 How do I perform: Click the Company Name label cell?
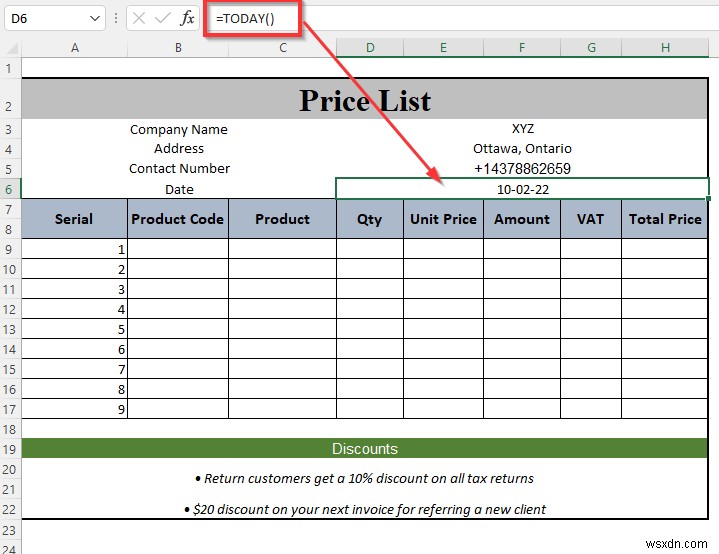(x=179, y=129)
